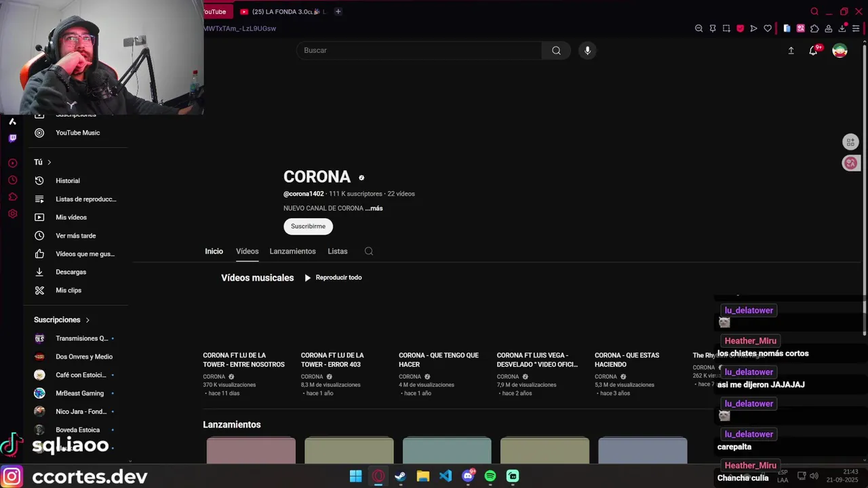The image size is (868, 488).
Task: Open browser downloads icon with red dot
Action: 842,28
